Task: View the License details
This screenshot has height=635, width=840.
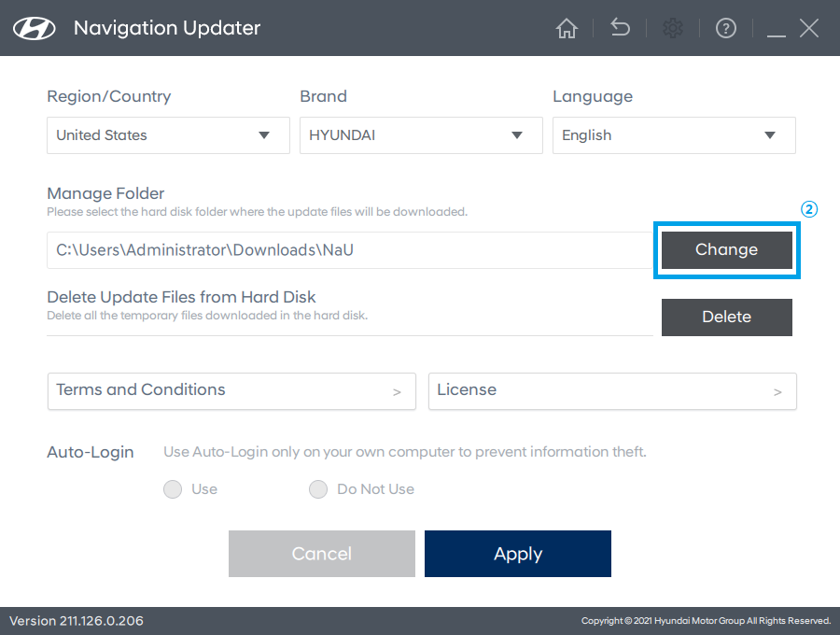Action: [x=612, y=390]
